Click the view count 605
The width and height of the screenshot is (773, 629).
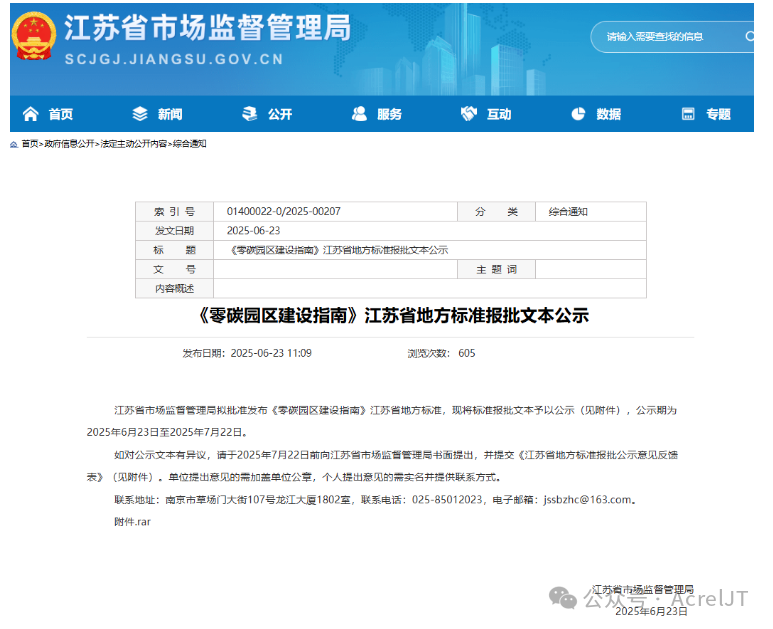pos(466,353)
